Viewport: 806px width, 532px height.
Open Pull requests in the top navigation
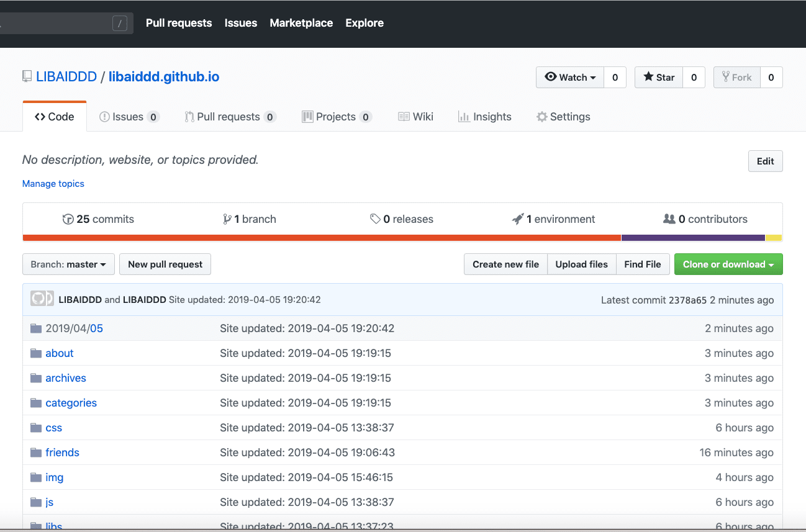[x=179, y=23]
